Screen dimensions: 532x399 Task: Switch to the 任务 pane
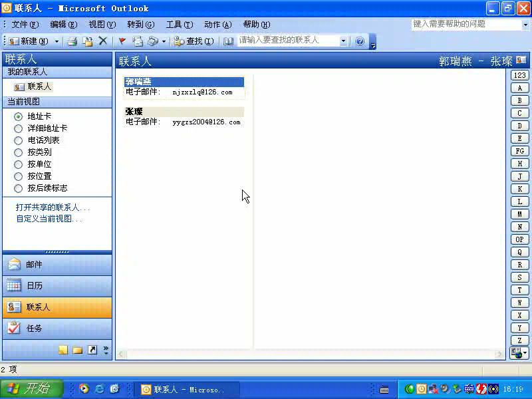57,329
